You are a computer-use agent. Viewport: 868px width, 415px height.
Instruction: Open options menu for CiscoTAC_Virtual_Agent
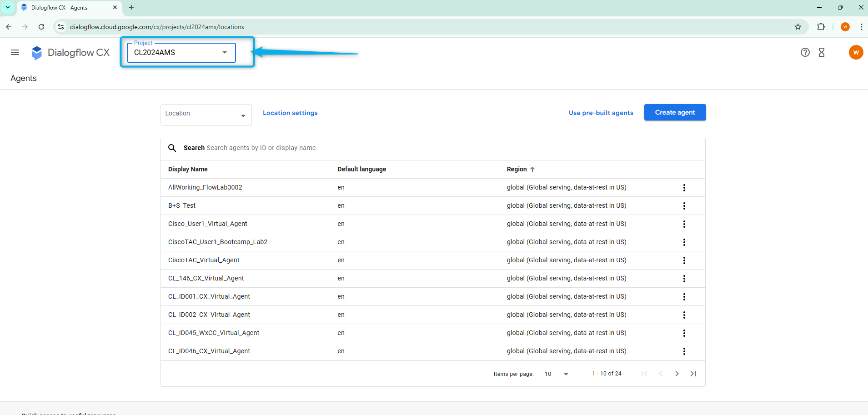click(x=684, y=260)
